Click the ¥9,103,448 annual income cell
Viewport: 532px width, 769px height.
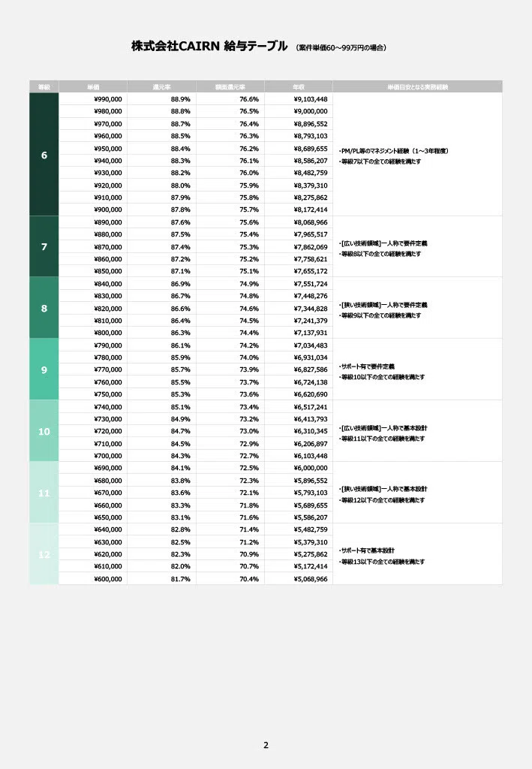[299, 99]
